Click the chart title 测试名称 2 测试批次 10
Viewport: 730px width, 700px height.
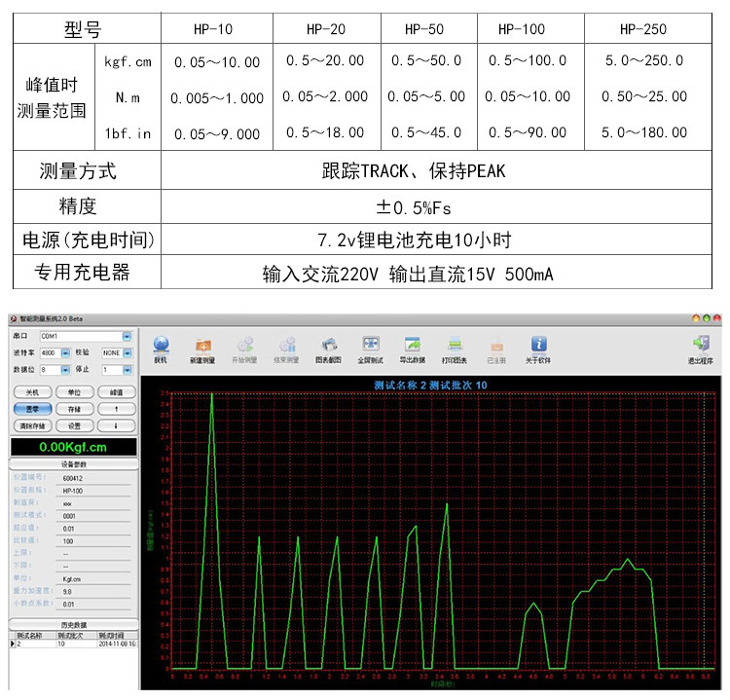click(430, 386)
